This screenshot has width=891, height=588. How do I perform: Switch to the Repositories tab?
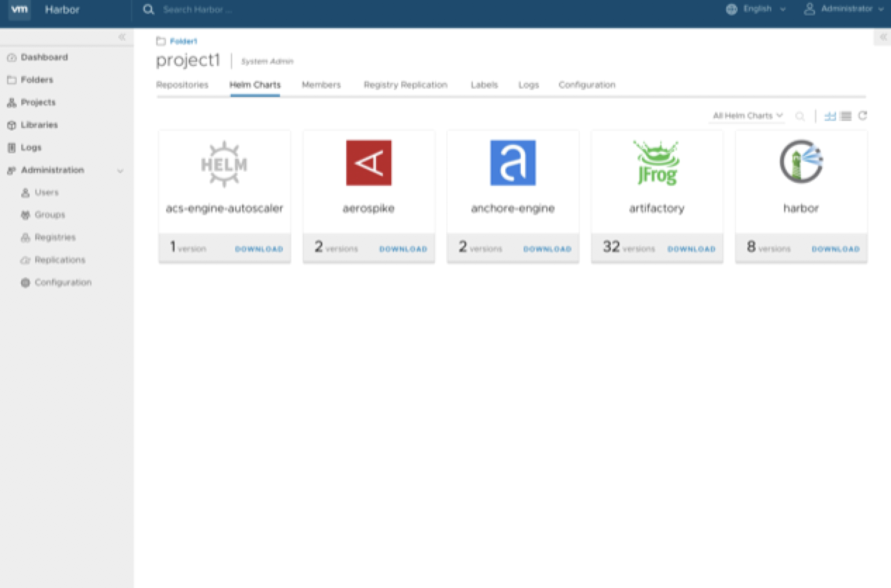[x=182, y=85]
